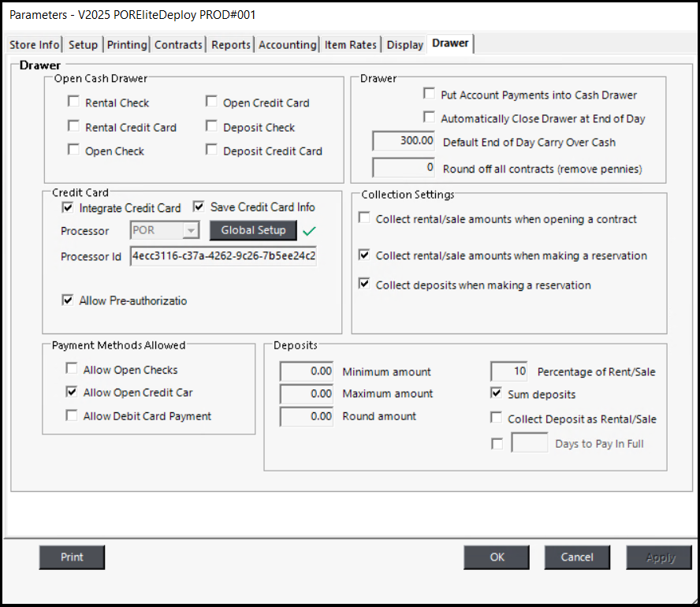Open the Processor dropdown

click(x=190, y=230)
